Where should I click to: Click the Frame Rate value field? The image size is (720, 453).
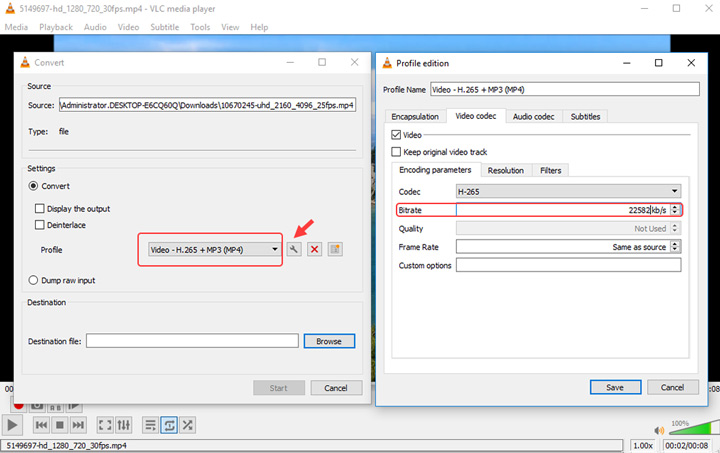pyautogui.click(x=563, y=246)
